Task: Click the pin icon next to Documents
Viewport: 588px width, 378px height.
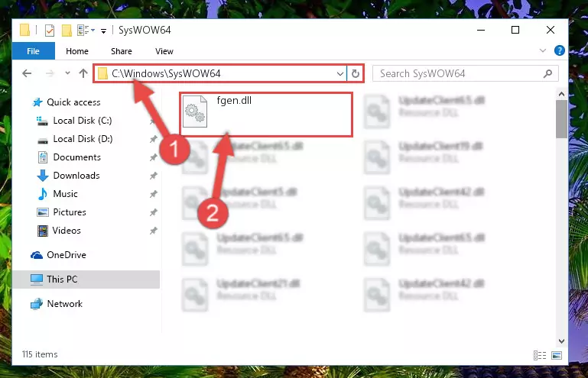Action: 154,157
